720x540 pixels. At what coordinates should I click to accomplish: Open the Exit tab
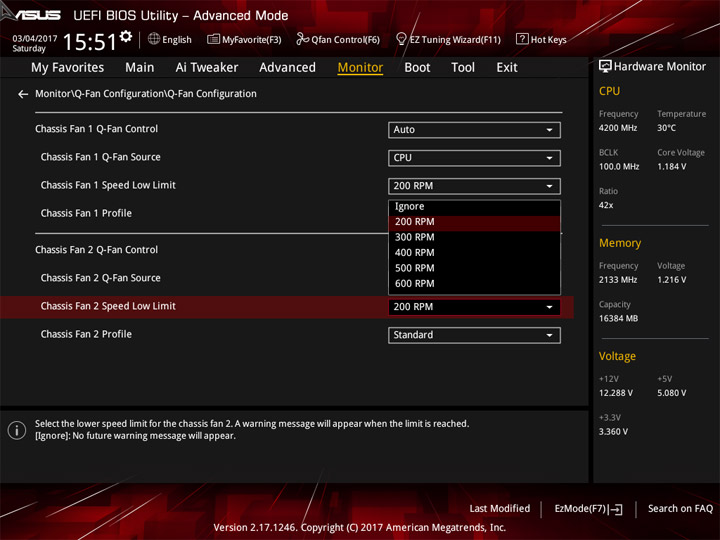tap(507, 68)
